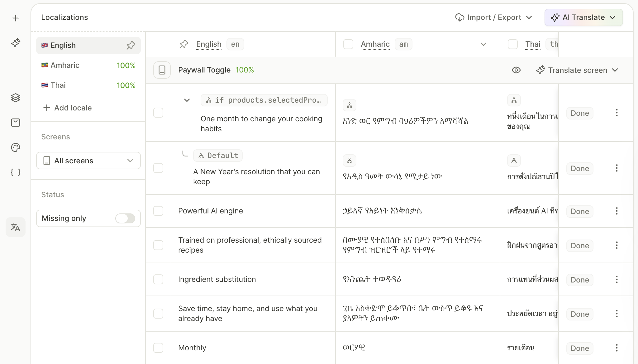Open more options for Powerful AI engine row

[x=617, y=211]
